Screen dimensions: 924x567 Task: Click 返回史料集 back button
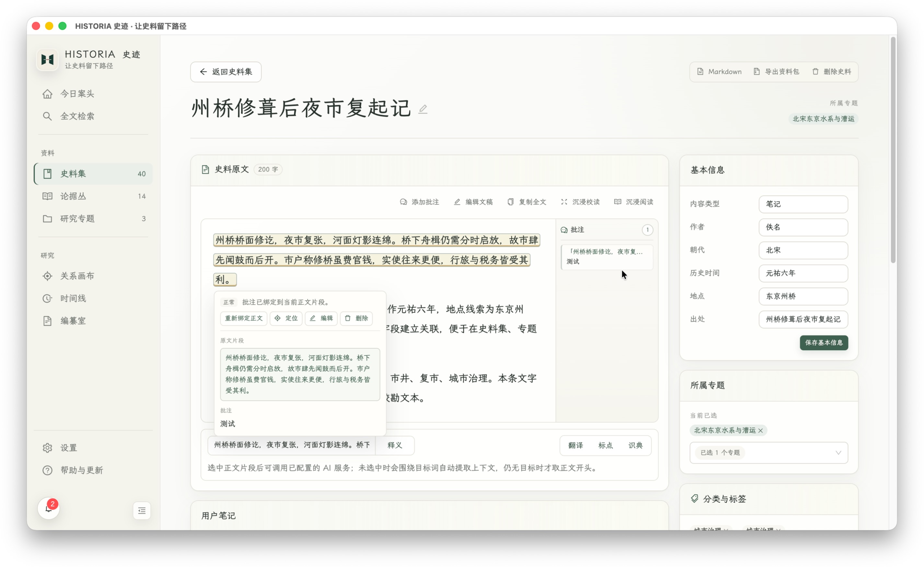pyautogui.click(x=226, y=72)
